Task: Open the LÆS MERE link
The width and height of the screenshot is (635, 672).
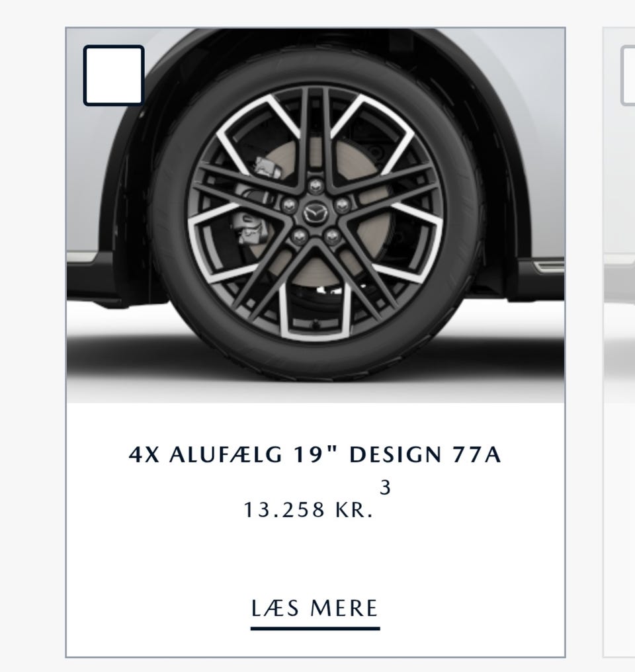Action: pyautogui.click(x=315, y=609)
